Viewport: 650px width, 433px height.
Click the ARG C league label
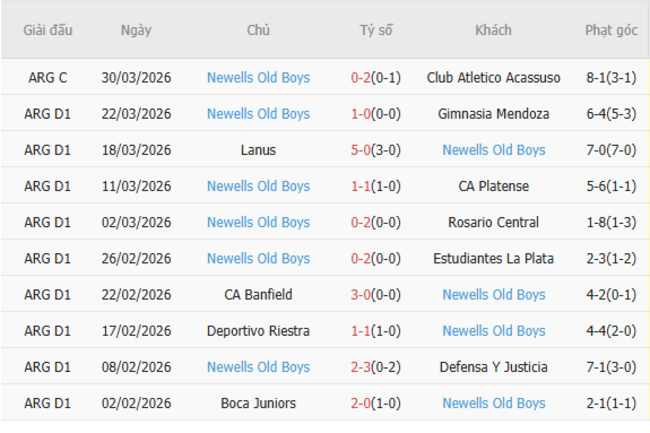coord(48,78)
